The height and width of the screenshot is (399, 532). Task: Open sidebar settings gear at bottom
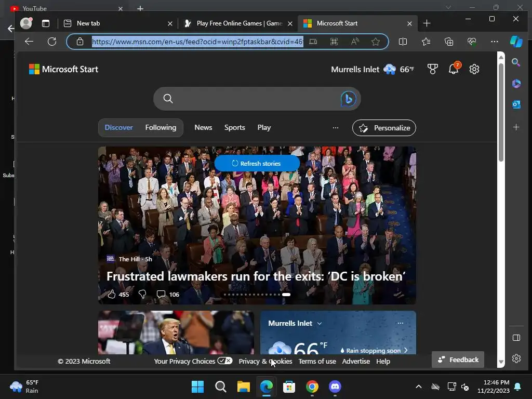tap(516, 358)
